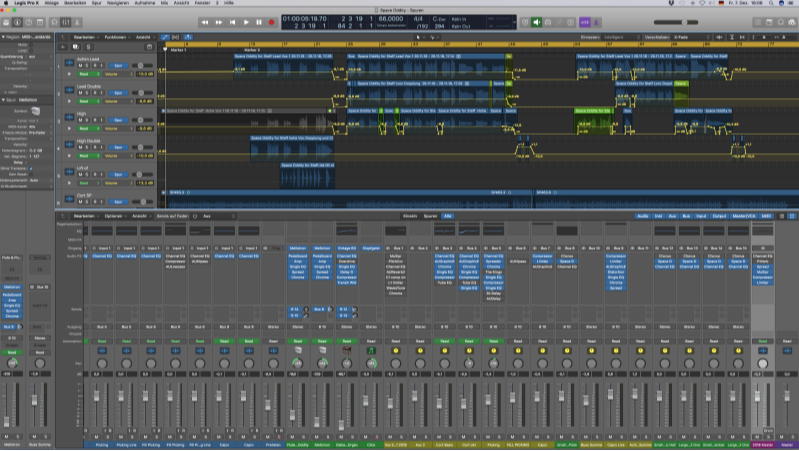This screenshot has height=451, width=799.
Task: Open macOS Spotlight search
Action: coord(771,3)
